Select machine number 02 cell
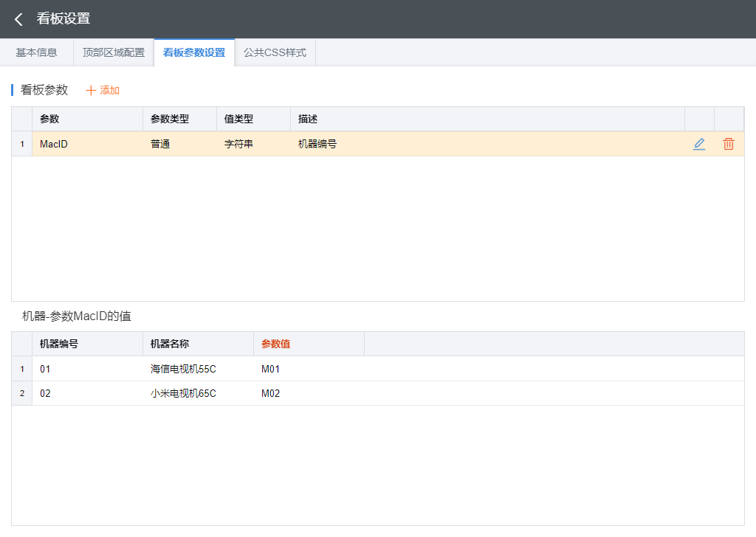Image resolution: width=756 pixels, height=537 pixels. click(87, 393)
